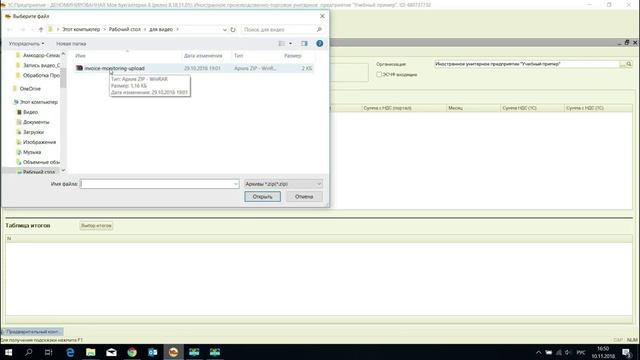
Task: Click the Отмена button
Action: [304, 197]
